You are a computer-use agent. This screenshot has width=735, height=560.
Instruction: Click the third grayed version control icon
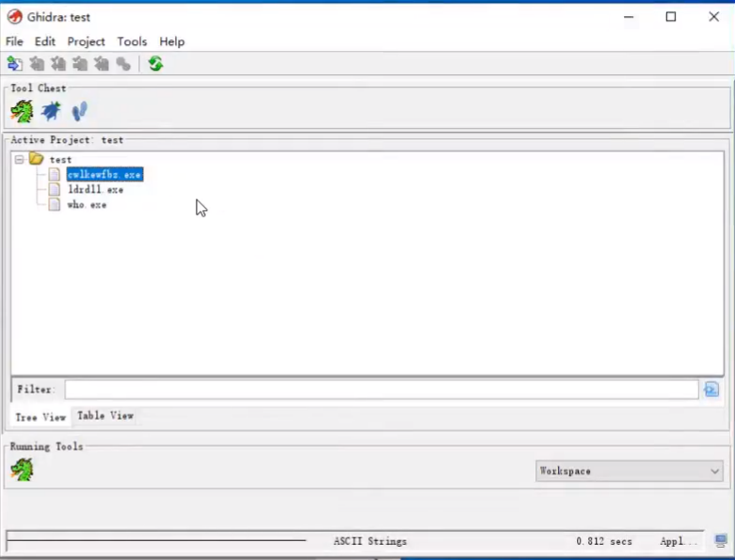point(58,64)
